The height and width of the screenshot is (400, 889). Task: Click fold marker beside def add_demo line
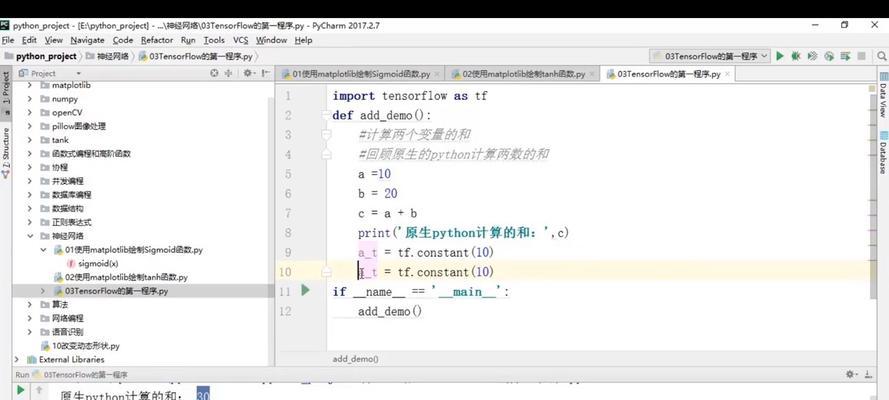tap(325, 116)
